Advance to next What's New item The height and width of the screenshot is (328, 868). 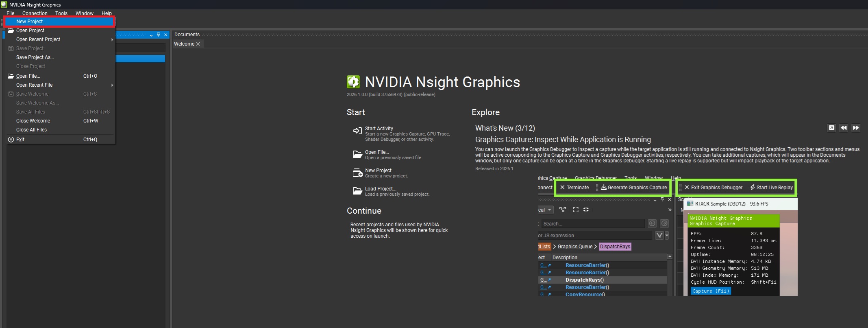tap(856, 128)
